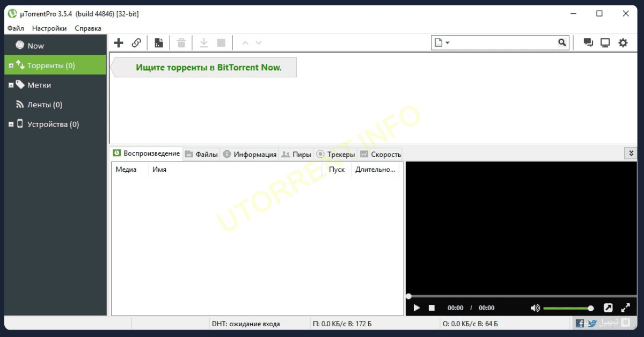Click the Facebook icon in status bar
This screenshot has width=644, height=337.
580,324
